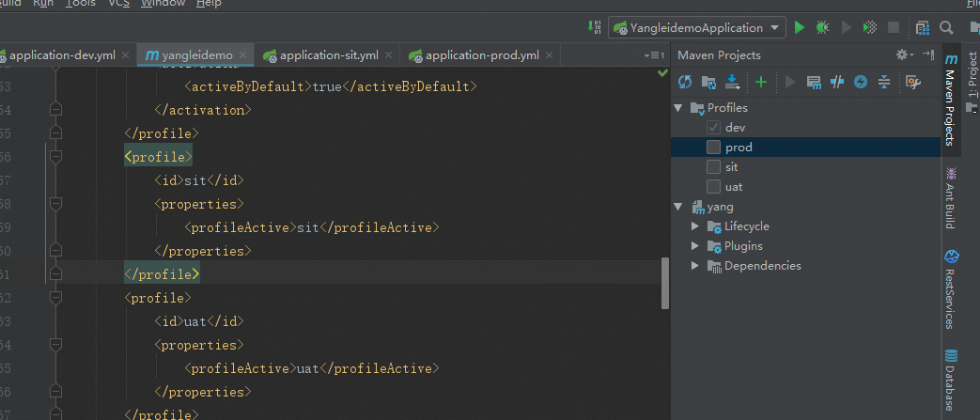Expand the Lifecycle tree node
This screenshot has width=980, height=420.
[695, 226]
